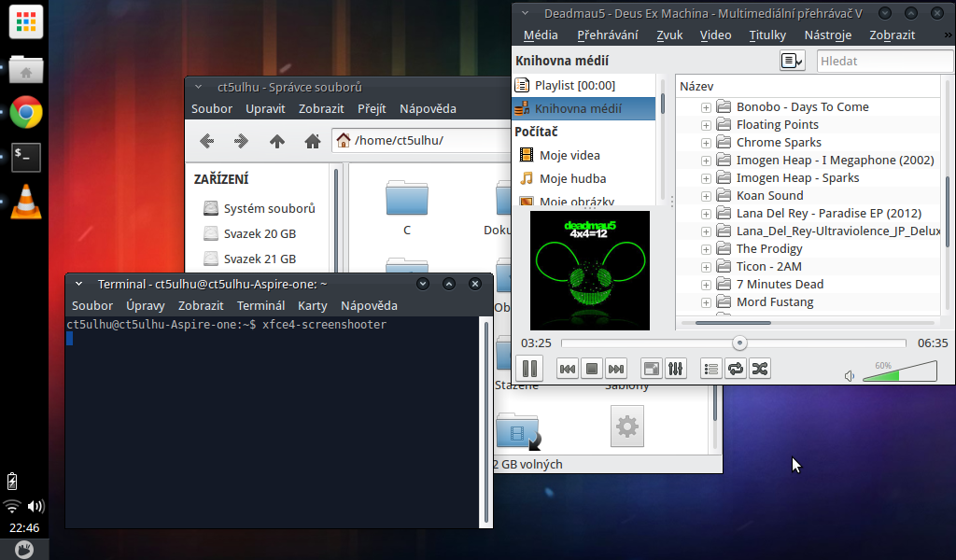
Task: Toggle fullscreen video in VLC
Action: (x=652, y=369)
